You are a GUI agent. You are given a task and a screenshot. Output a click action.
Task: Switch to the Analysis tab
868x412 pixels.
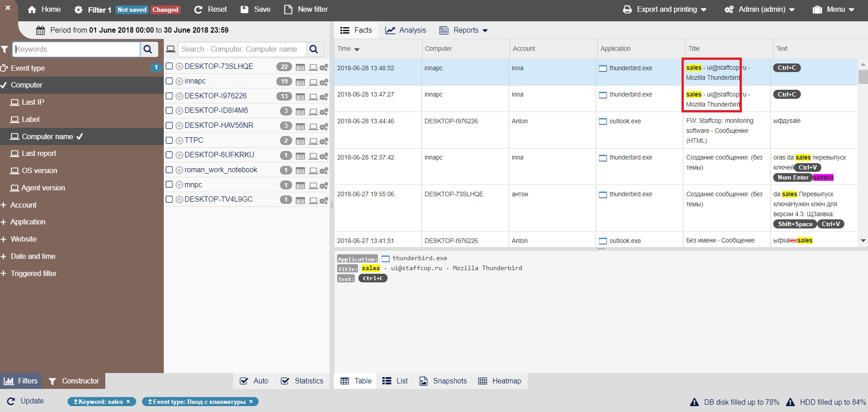[x=406, y=30]
